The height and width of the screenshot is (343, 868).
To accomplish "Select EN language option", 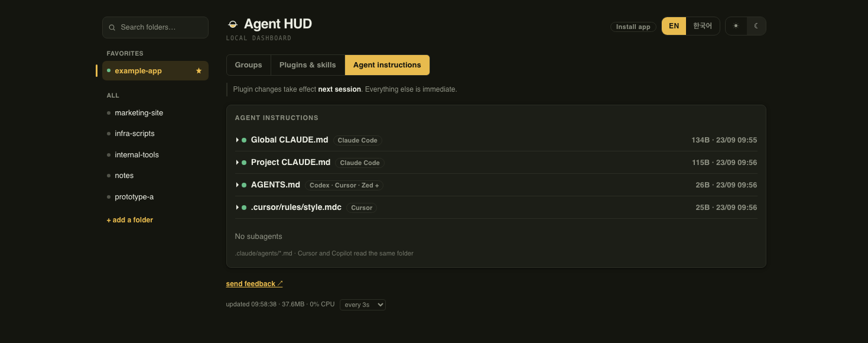I will [674, 26].
